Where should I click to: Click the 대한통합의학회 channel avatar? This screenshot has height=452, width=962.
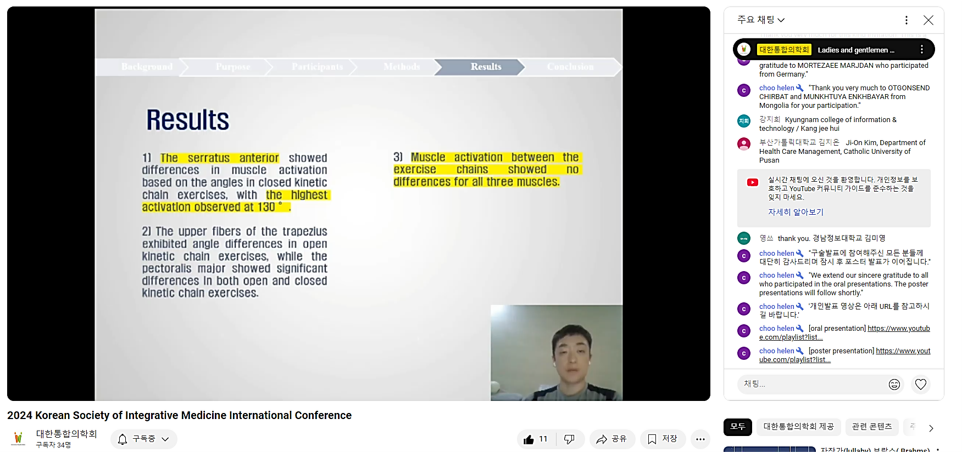(18, 439)
